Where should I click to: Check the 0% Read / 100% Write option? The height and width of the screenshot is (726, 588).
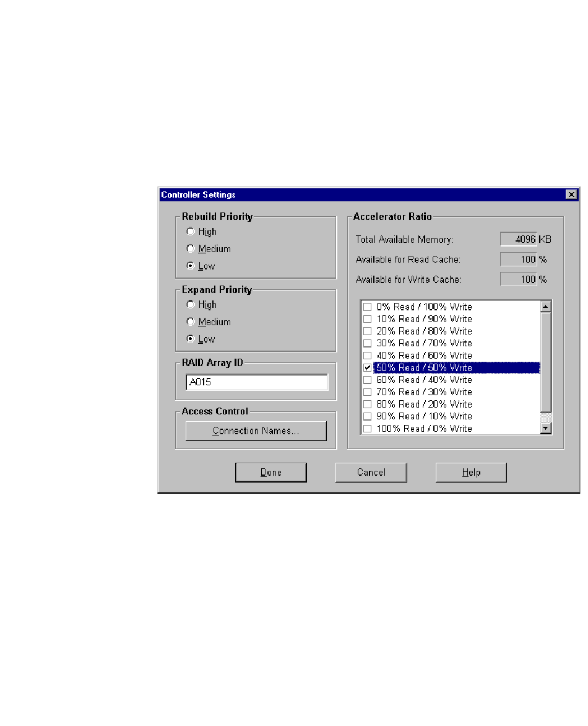(x=367, y=307)
